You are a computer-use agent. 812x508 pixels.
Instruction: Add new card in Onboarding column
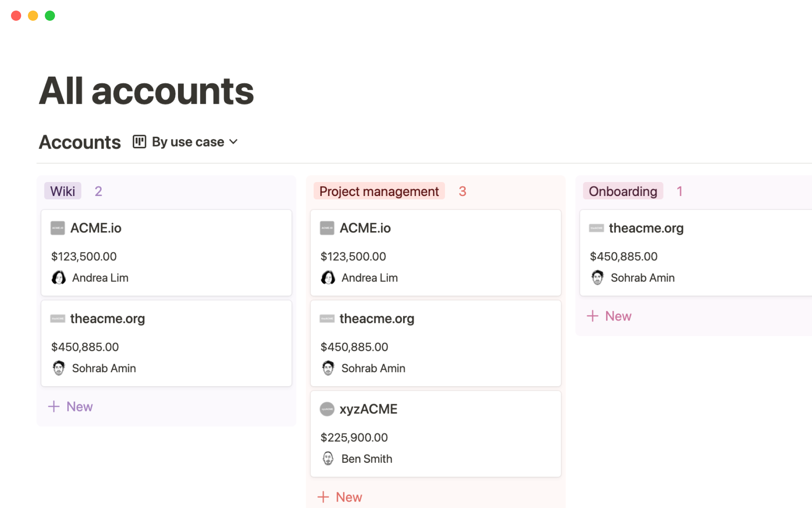pyautogui.click(x=609, y=316)
